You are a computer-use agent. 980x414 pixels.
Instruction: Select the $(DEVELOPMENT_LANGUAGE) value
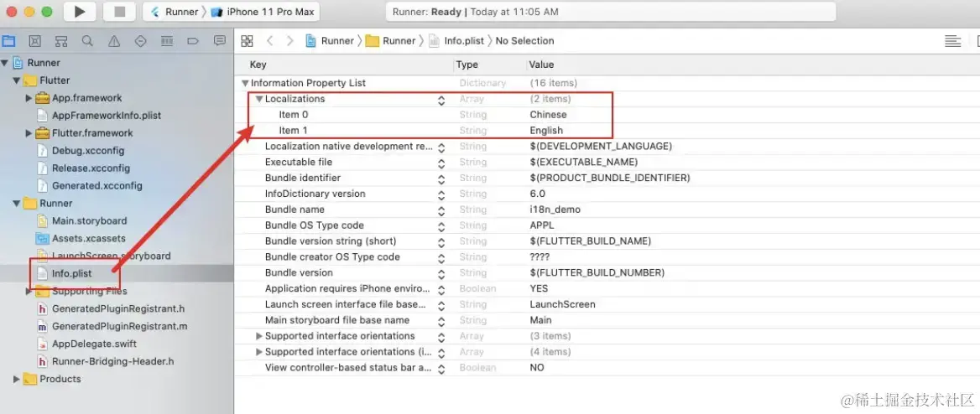[x=601, y=146]
